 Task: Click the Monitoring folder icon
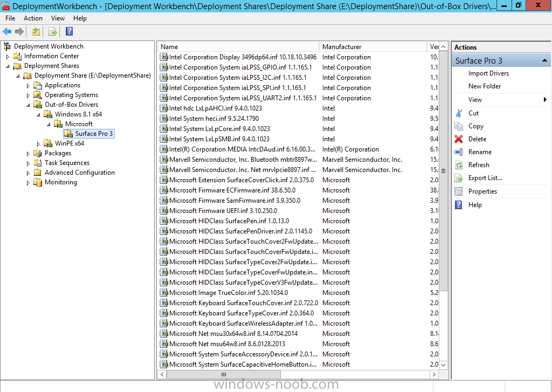(38, 182)
